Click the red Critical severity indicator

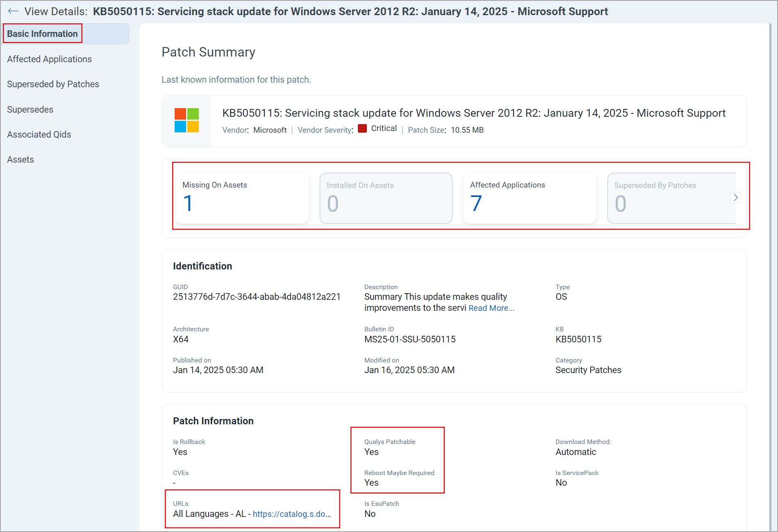(362, 129)
